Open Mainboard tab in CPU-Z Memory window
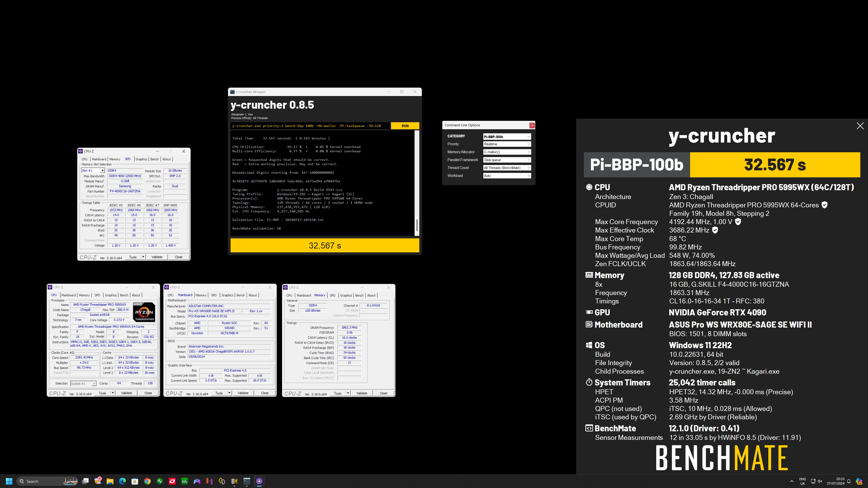868x488 pixels. (304, 295)
